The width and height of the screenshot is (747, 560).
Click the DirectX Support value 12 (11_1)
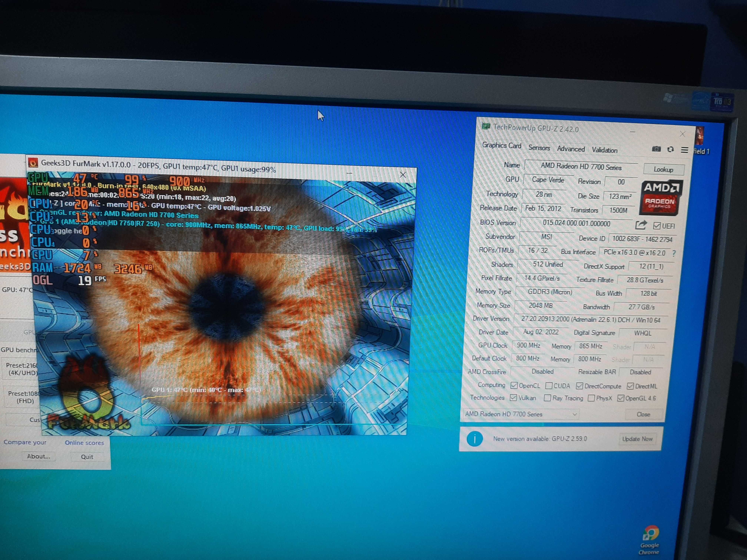(651, 266)
